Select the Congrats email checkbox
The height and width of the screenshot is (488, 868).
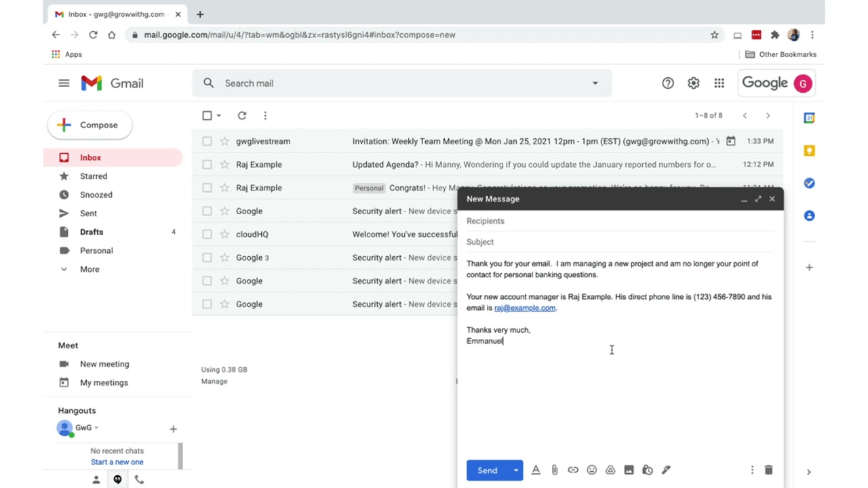[x=207, y=188]
